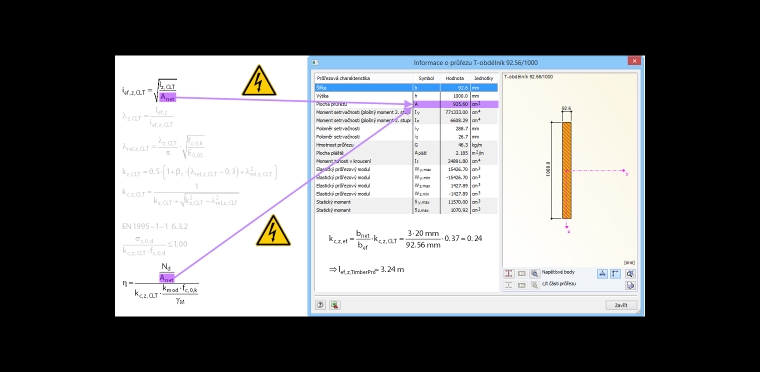Viewport: 760px width, 372px height.
Task: Select Elastický průřezový modul Wy,max row
Action: [x=406, y=169]
